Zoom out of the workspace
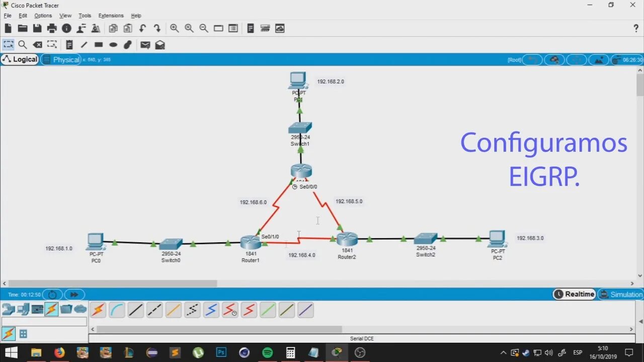 (204, 28)
